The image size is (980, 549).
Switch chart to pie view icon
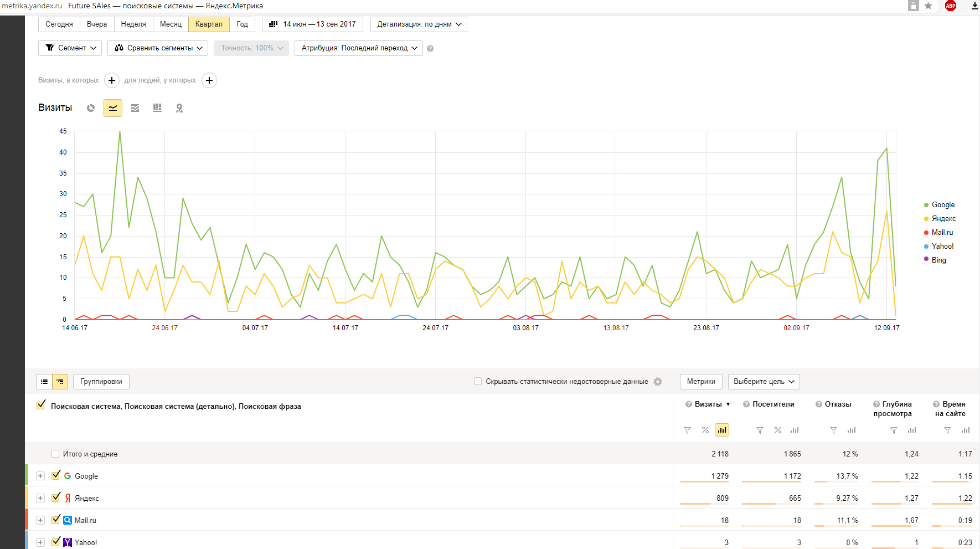pos(91,108)
